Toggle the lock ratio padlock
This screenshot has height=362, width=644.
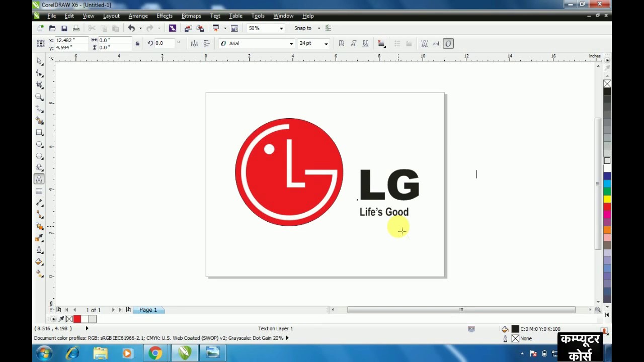pos(137,44)
